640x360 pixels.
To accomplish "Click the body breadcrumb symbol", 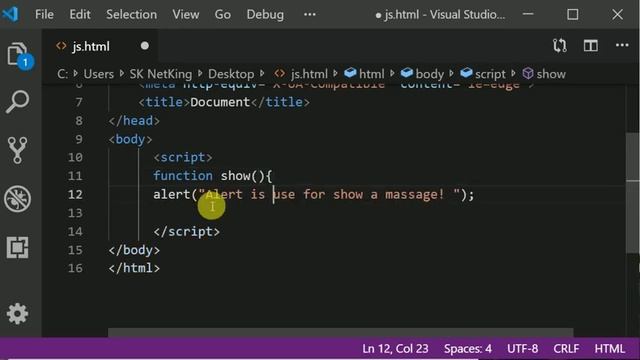I will 422,74.
